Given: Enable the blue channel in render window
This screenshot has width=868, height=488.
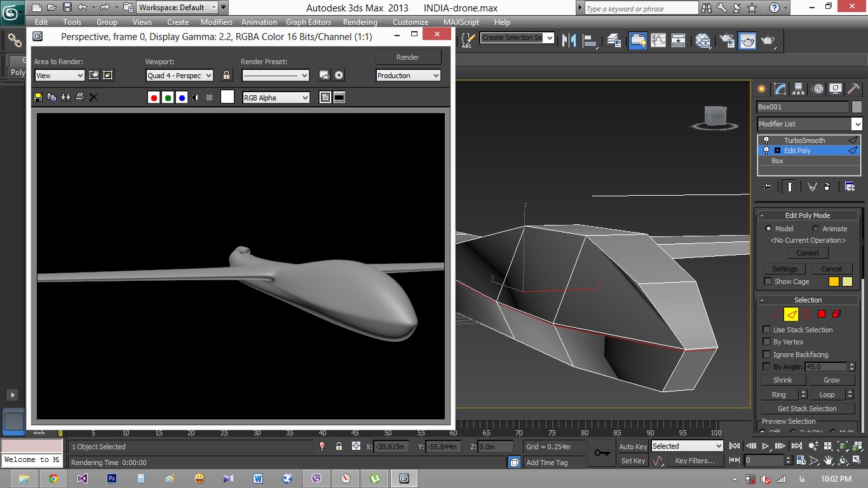Looking at the screenshot, I should pos(182,97).
